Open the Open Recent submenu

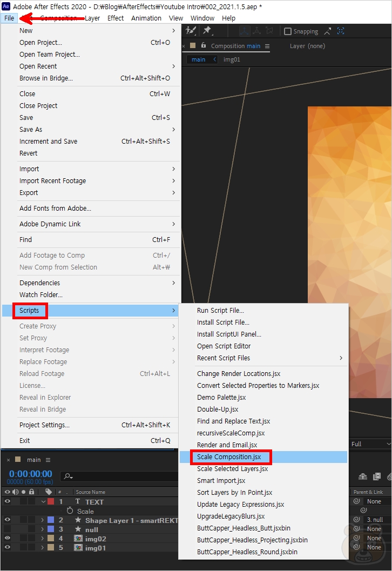[91, 66]
